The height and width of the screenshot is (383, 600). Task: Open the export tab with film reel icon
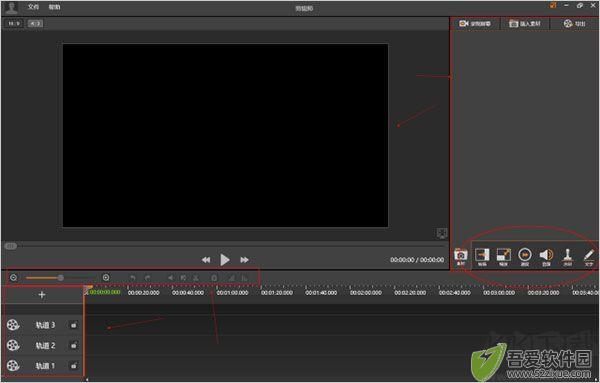[574, 24]
